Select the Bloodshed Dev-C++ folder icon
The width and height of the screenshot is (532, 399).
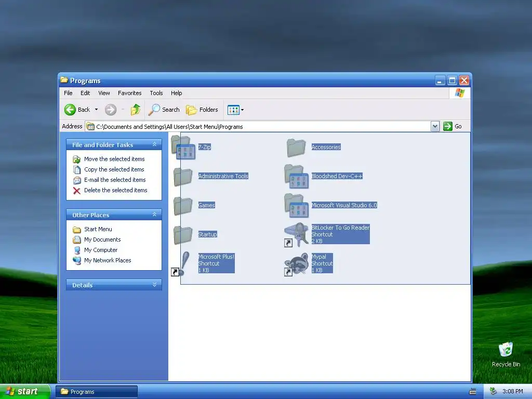click(296, 177)
